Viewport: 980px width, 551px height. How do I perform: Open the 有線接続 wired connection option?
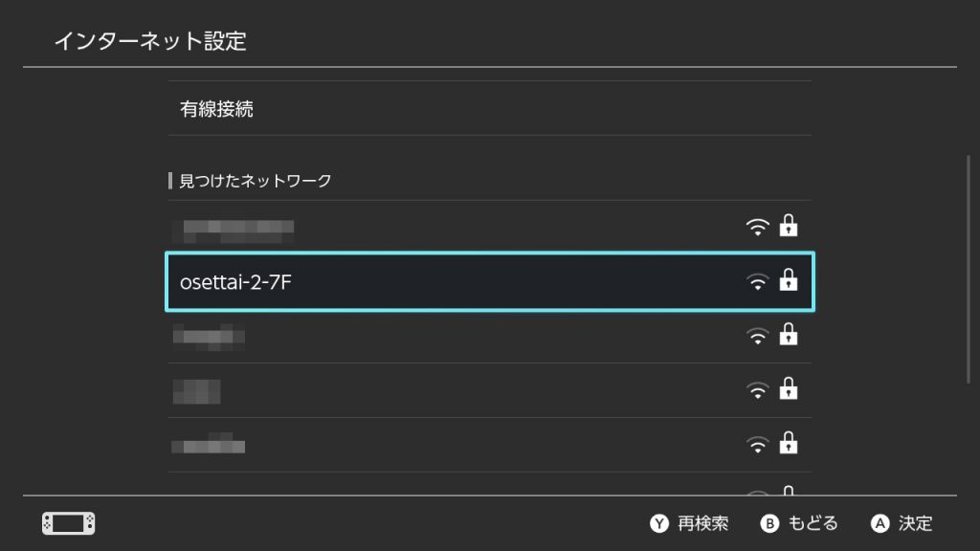[490, 109]
